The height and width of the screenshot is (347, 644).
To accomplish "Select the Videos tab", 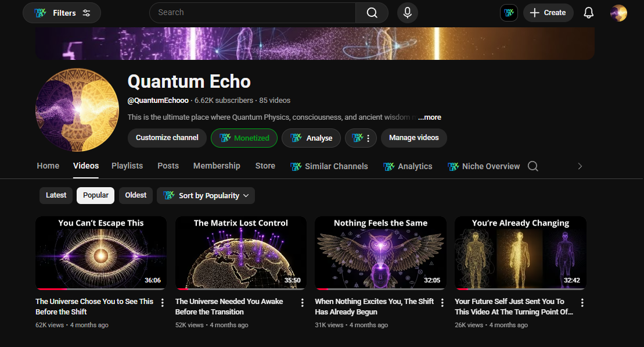I will [x=86, y=166].
